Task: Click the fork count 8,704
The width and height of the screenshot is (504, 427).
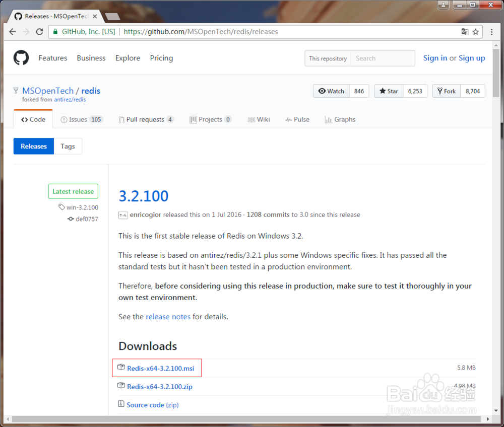Action: [473, 91]
